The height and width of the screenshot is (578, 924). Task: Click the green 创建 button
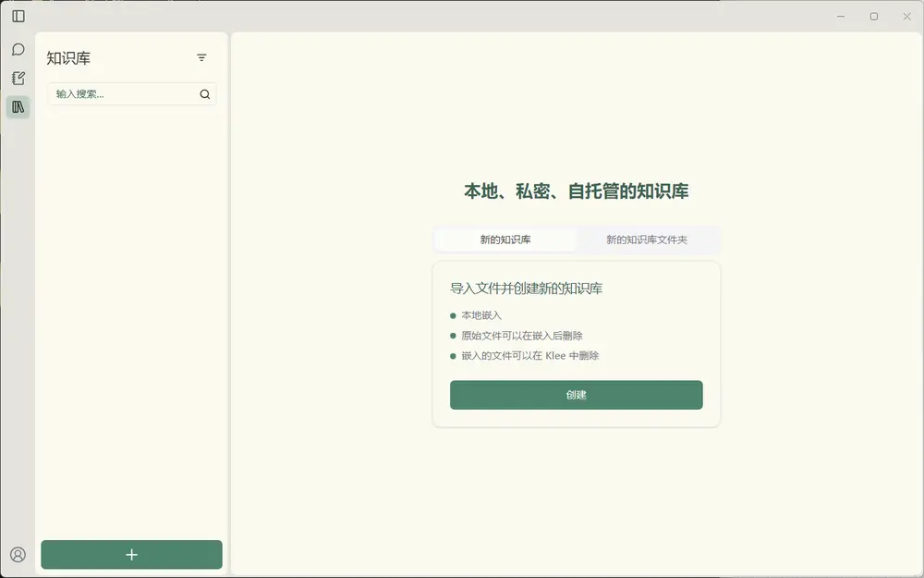(576, 395)
